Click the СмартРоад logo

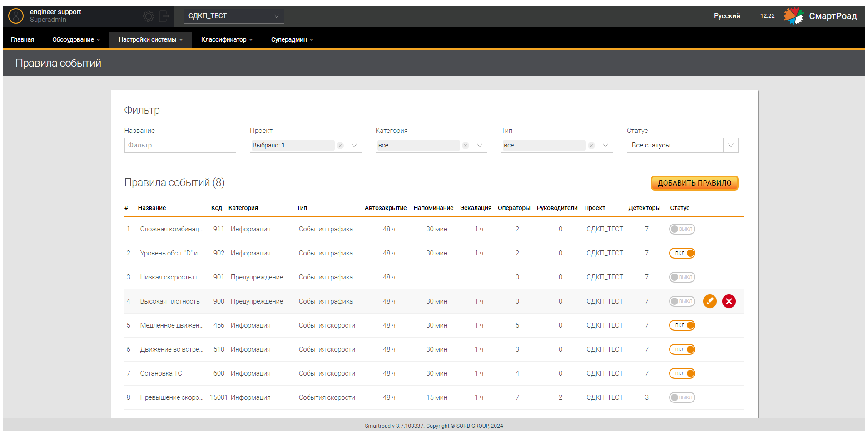820,16
